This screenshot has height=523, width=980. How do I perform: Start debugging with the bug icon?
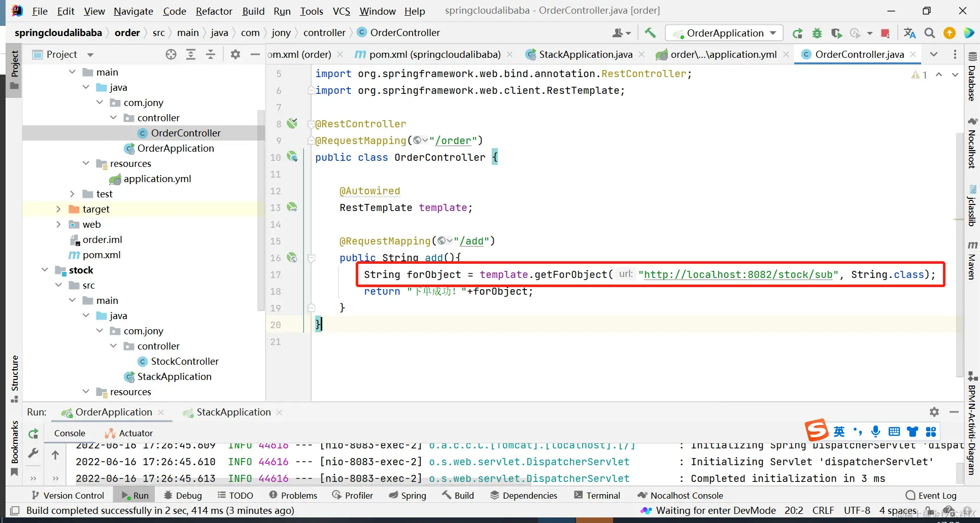817,33
